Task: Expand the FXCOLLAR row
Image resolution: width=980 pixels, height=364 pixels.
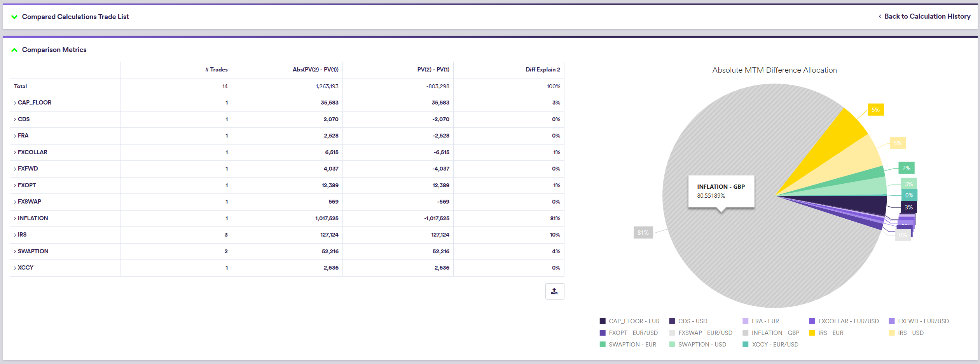Action: pyautogui.click(x=15, y=153)
